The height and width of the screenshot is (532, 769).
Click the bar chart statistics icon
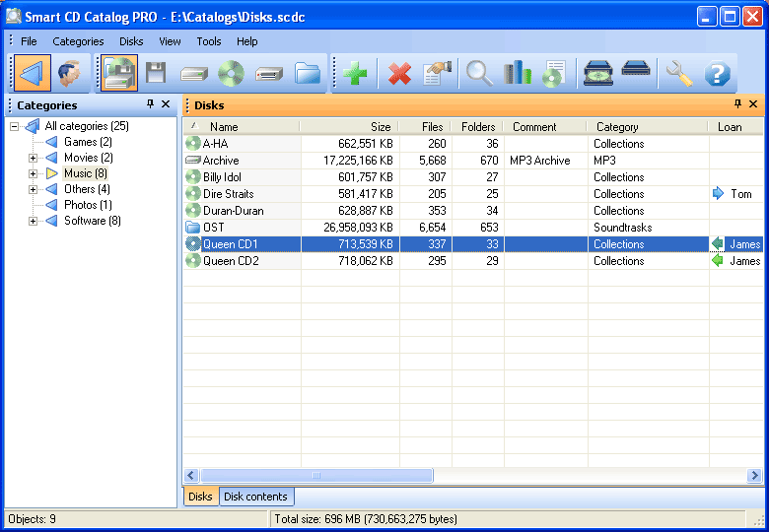coord(517,74)
